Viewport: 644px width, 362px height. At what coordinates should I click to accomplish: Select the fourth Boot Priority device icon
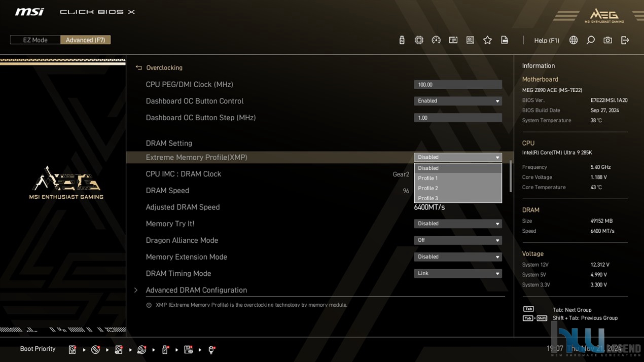[x=142, y=349]
